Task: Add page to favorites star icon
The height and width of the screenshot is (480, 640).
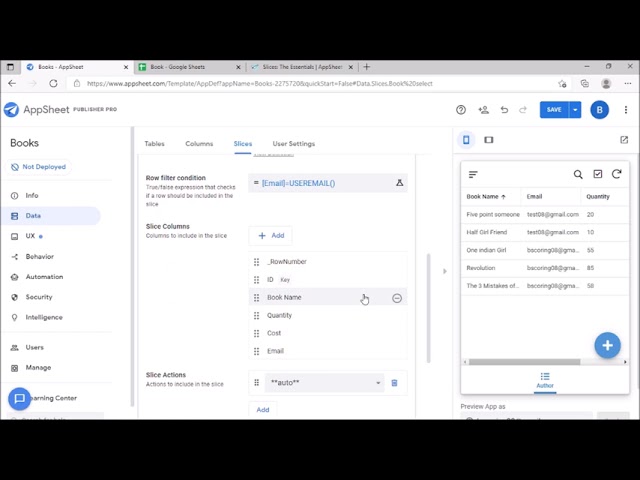Action: point(562,84)
